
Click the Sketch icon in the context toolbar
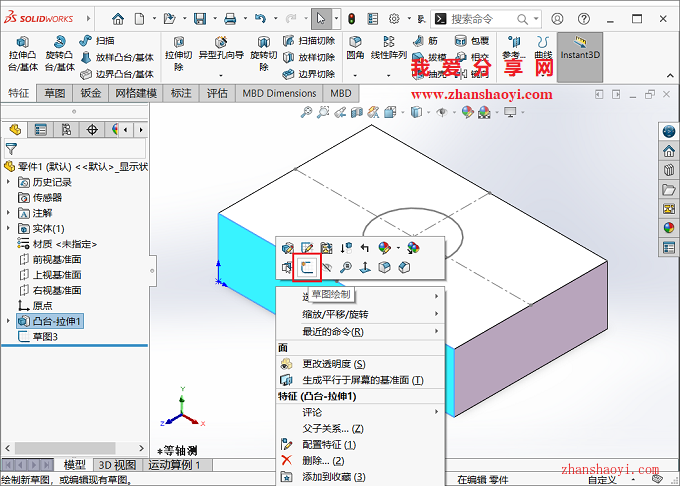(308, 267)
